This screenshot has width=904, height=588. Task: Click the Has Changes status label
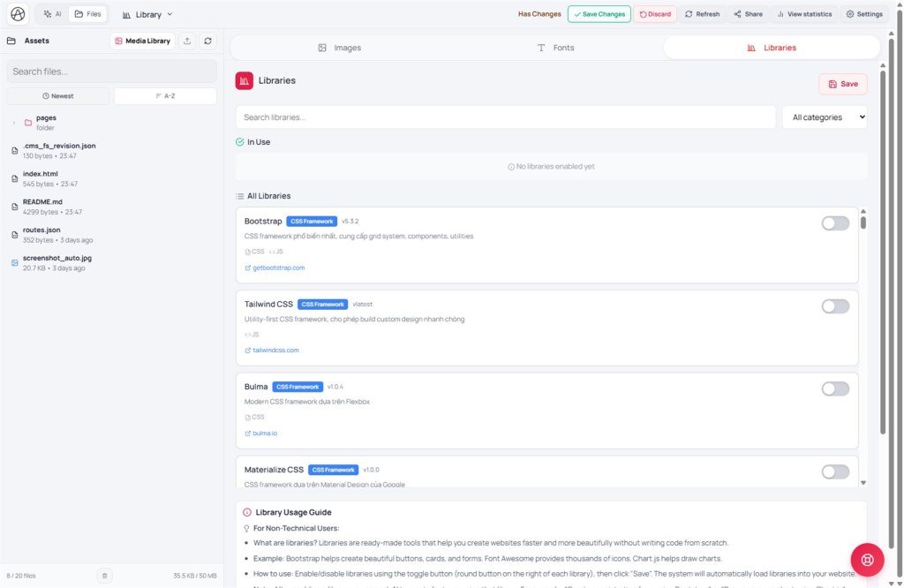click(x=539, y=14)
